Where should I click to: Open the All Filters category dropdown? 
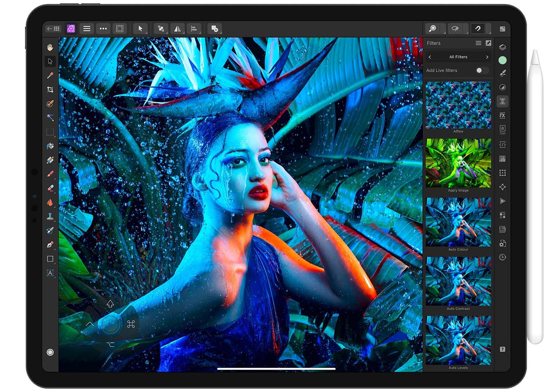point(458,57)
